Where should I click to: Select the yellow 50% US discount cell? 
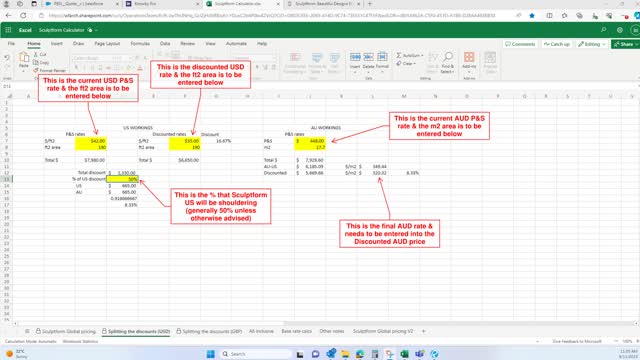coord(122,179)
